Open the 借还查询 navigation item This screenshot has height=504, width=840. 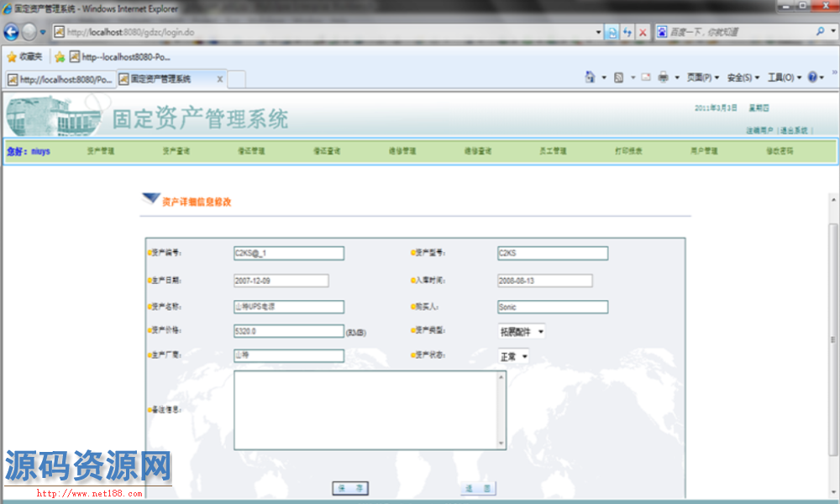(x=327, y=151)
